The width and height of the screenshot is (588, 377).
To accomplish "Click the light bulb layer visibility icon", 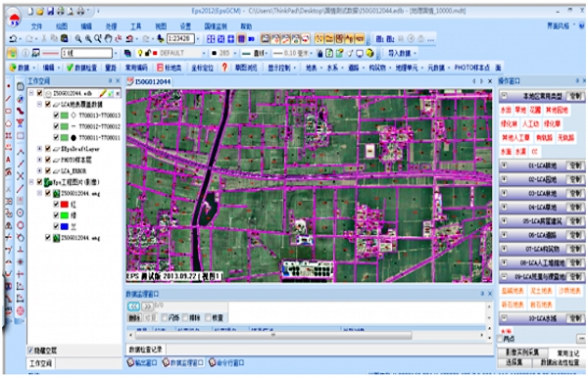I will click(x=140, y=53).
